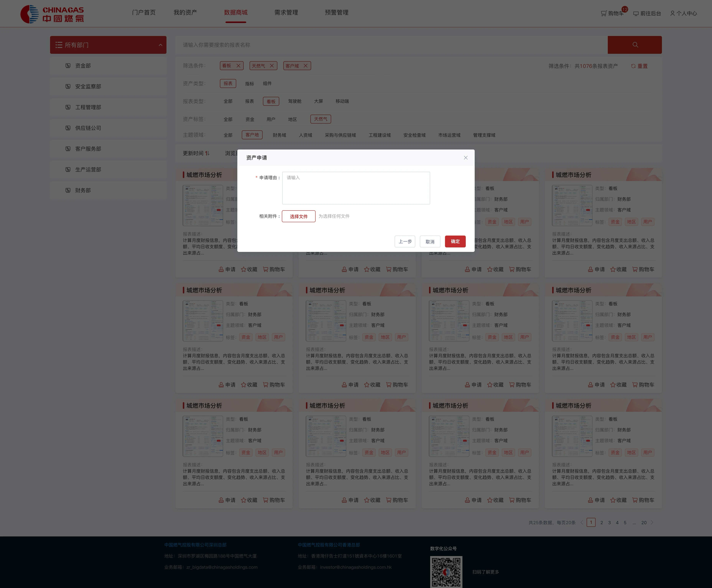Switch to 需求管理 nav tab
Viewport: 712px width, 588px height.
pos(286,13)
